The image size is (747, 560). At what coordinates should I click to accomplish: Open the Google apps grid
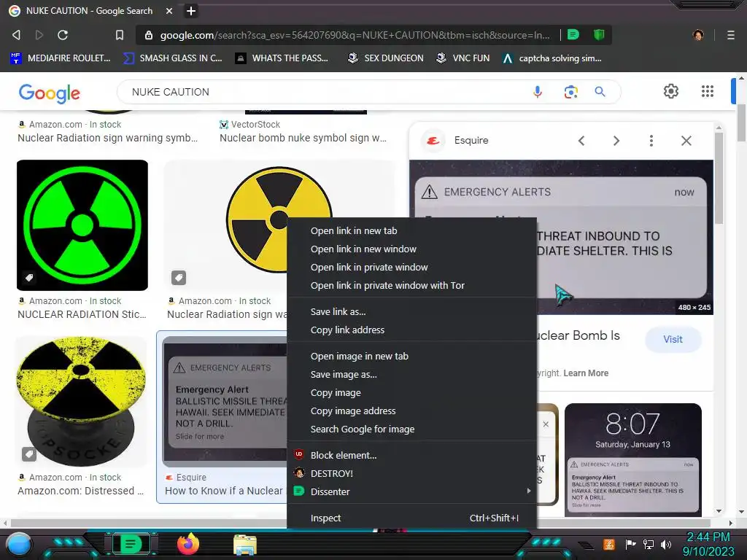(x=708, y=91)
